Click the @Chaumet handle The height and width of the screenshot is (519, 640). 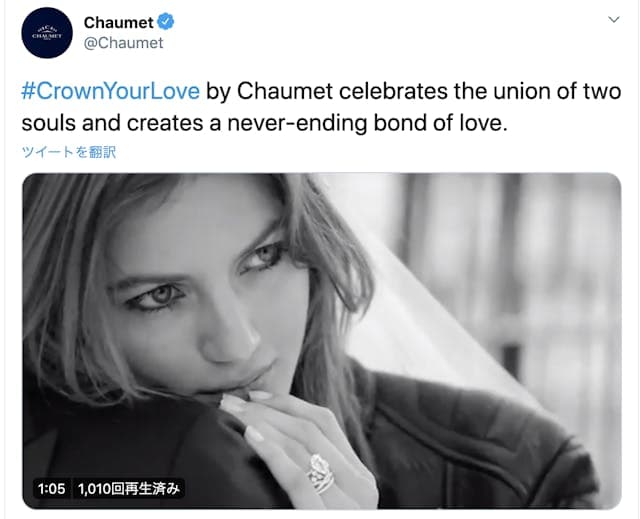click(x=123, y=43)
